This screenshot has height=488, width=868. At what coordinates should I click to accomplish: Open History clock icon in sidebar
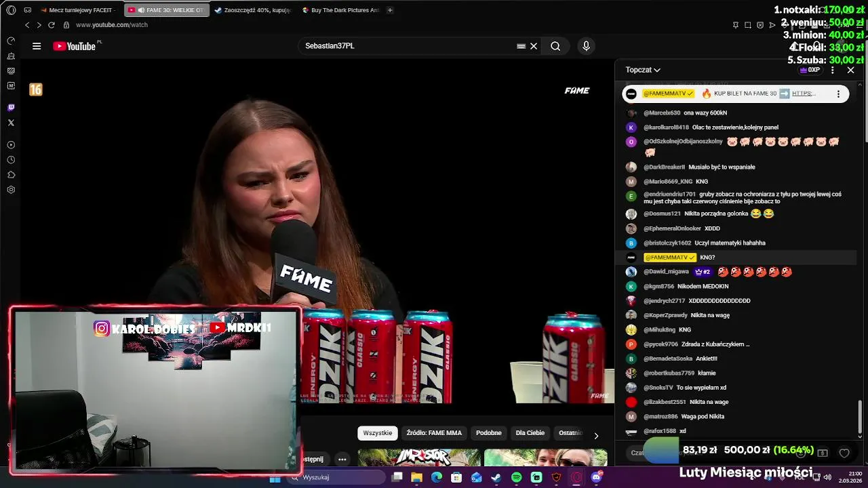[x=11, y=160]
